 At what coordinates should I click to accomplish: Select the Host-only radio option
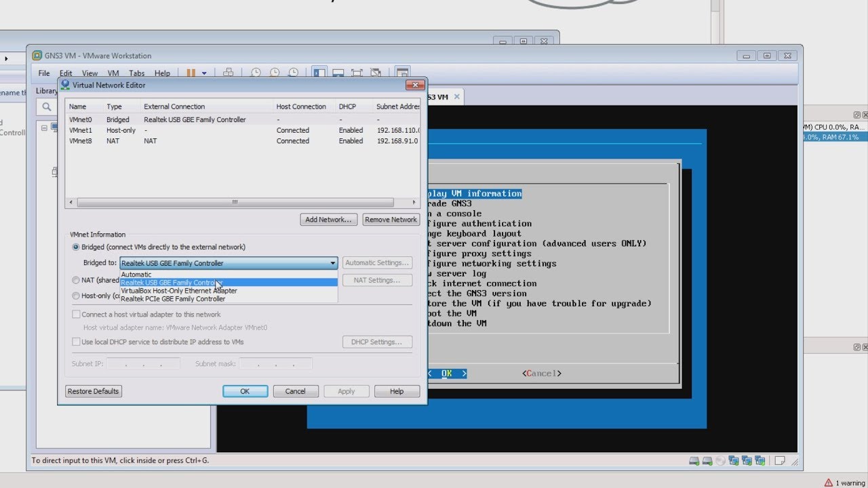[76, 296]
